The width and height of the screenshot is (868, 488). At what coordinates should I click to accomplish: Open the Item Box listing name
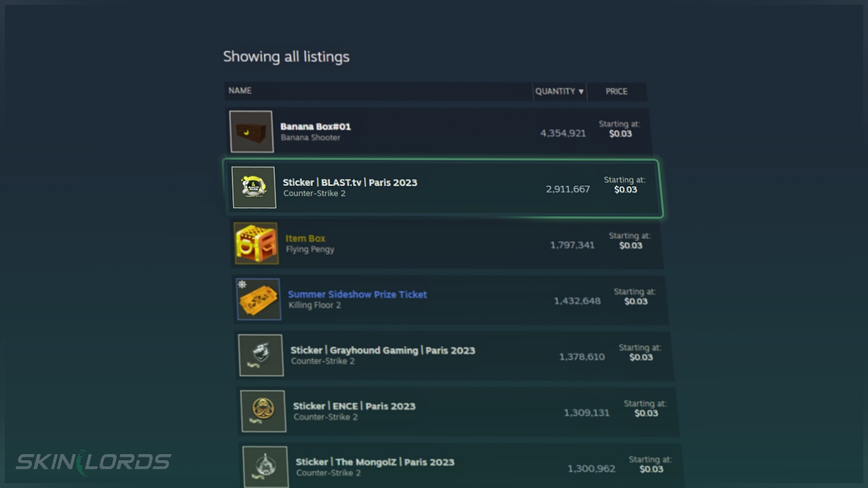[x=305, y=239]
